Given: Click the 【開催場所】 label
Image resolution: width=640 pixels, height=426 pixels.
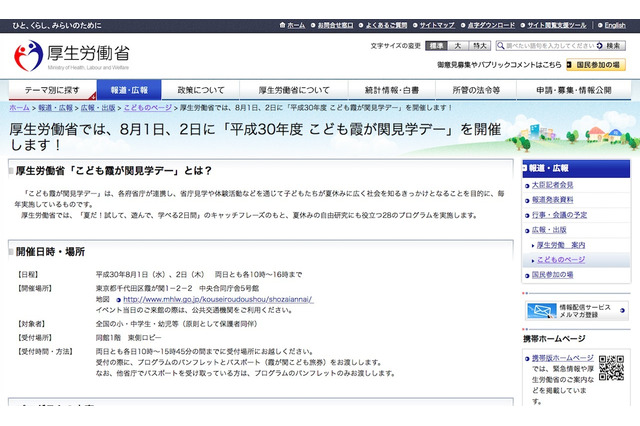Looking at the screenshot, I should pyautogui.click(x=35, y=288).
